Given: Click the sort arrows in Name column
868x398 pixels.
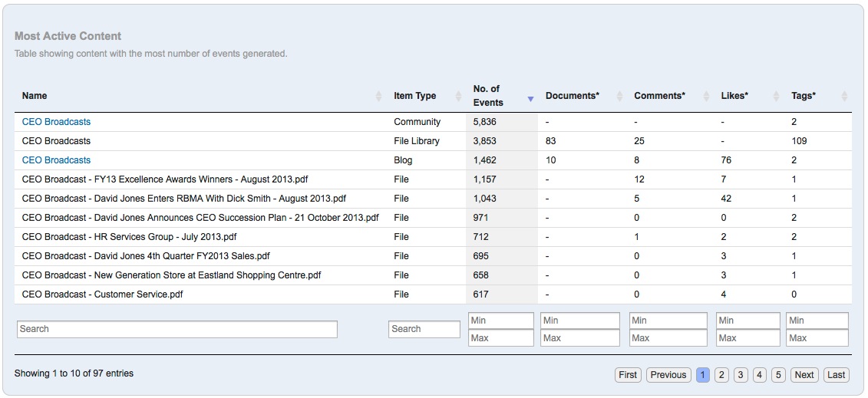Looking at the screenshot, I should 378,96.
